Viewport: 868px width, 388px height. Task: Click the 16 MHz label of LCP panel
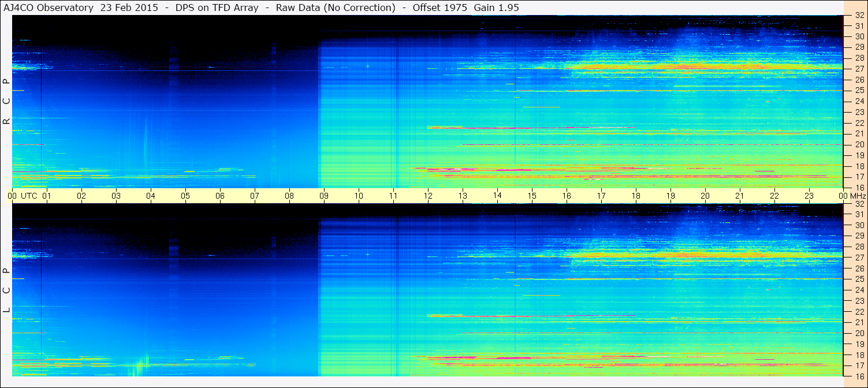(859, 376)
